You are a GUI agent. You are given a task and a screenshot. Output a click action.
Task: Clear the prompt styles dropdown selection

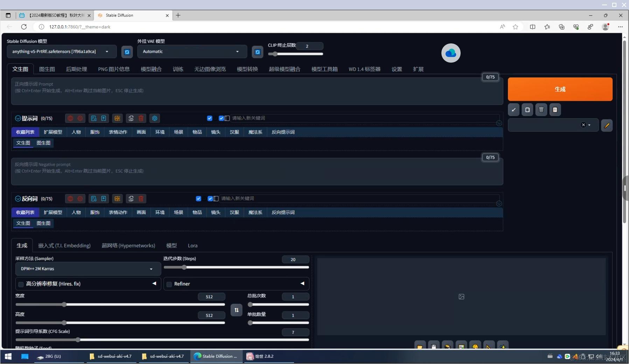click(x=583, y=125)
